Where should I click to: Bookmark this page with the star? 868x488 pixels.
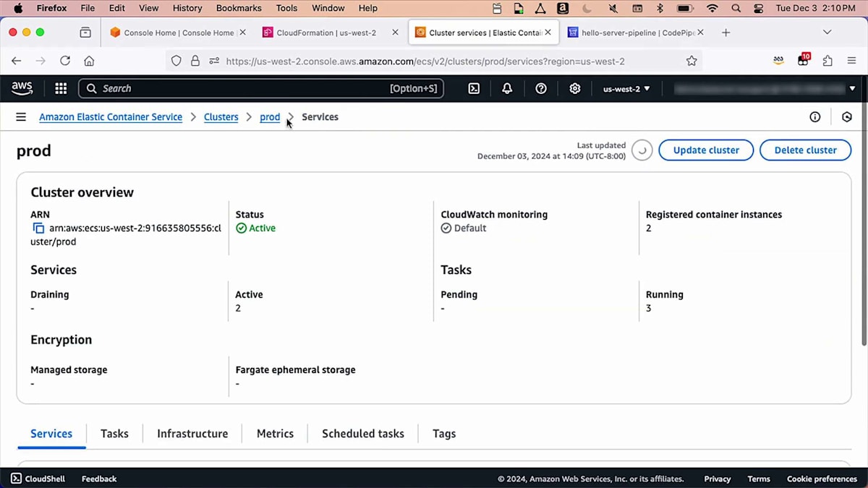692,61
